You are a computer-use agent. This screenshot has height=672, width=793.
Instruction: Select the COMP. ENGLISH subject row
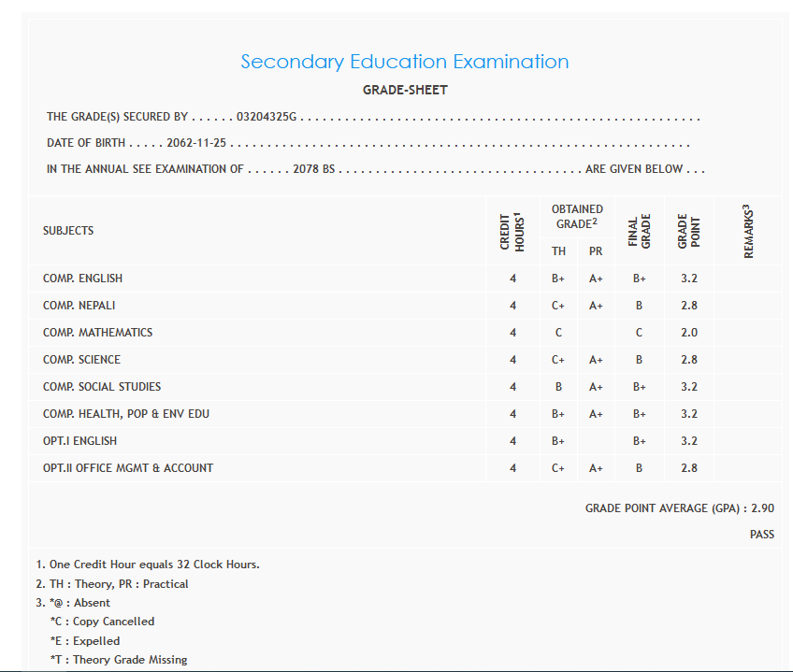[82, 279]
